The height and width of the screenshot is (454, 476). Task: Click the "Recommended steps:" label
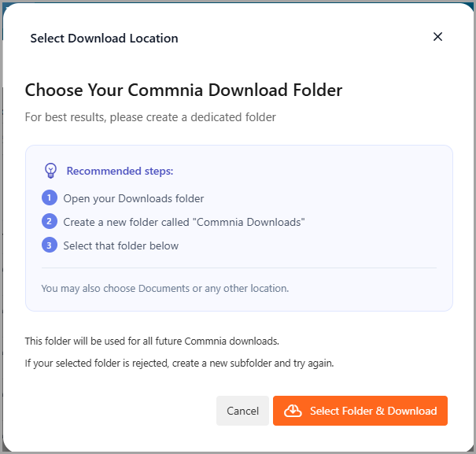(x=120, y=171)
